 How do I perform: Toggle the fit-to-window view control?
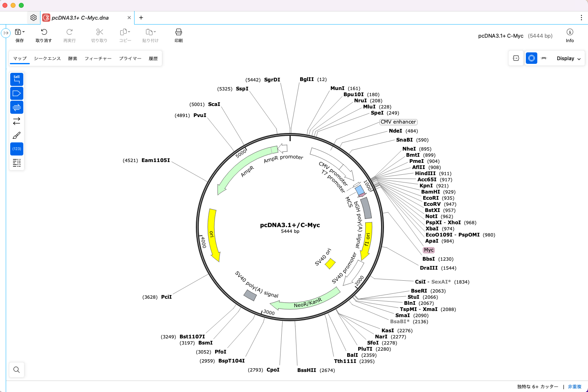point(516,58)
